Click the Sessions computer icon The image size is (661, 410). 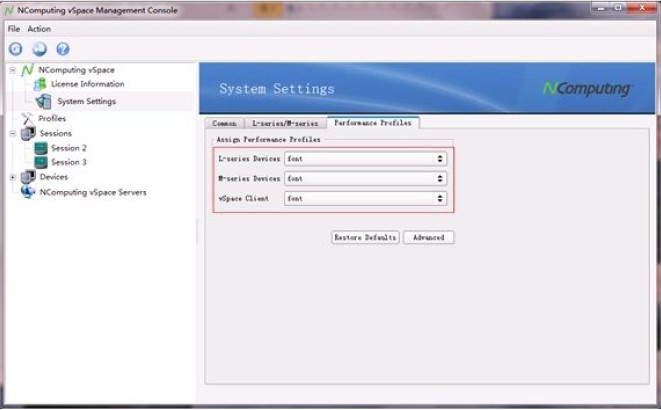[x=28, y=134]
